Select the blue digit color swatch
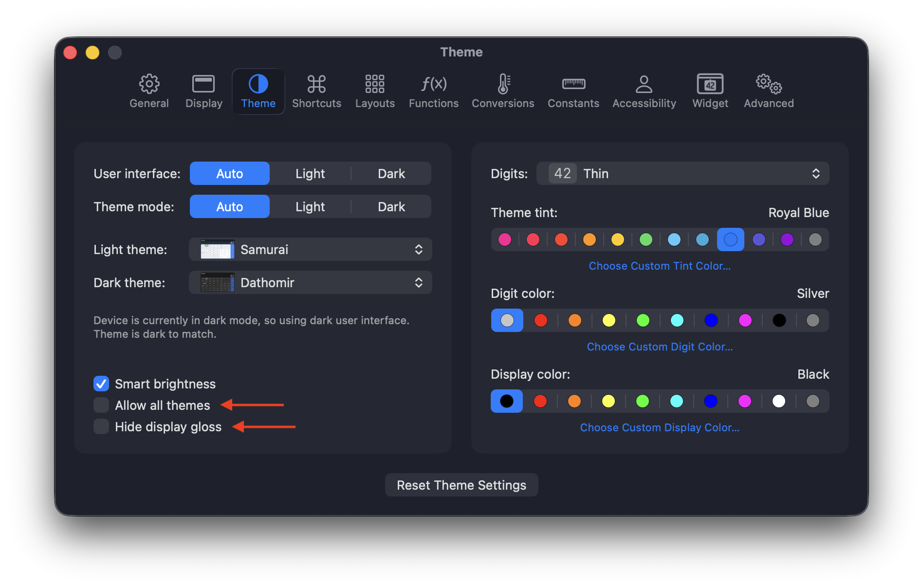Viewport: 923px width, 588px height. [711, 320]
